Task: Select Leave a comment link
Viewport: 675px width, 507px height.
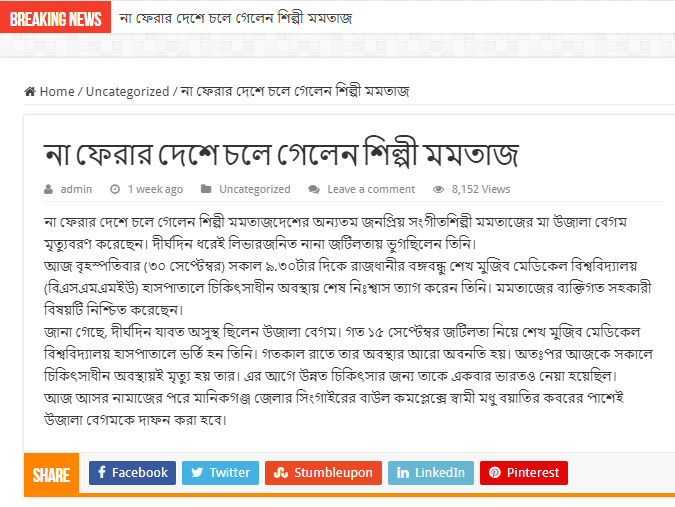Action: [x=371, y=189]
